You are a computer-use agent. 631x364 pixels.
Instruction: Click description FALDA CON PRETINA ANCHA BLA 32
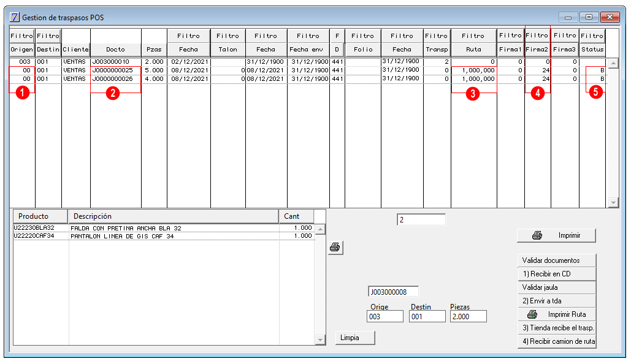tap(126, 229)
